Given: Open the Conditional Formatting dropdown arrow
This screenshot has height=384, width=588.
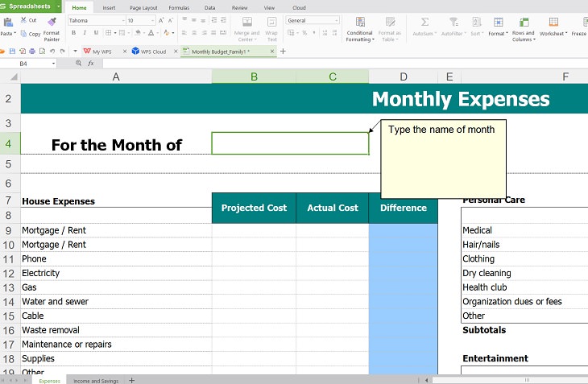Looking at the screenshot, I should click(x=373, y=39).
